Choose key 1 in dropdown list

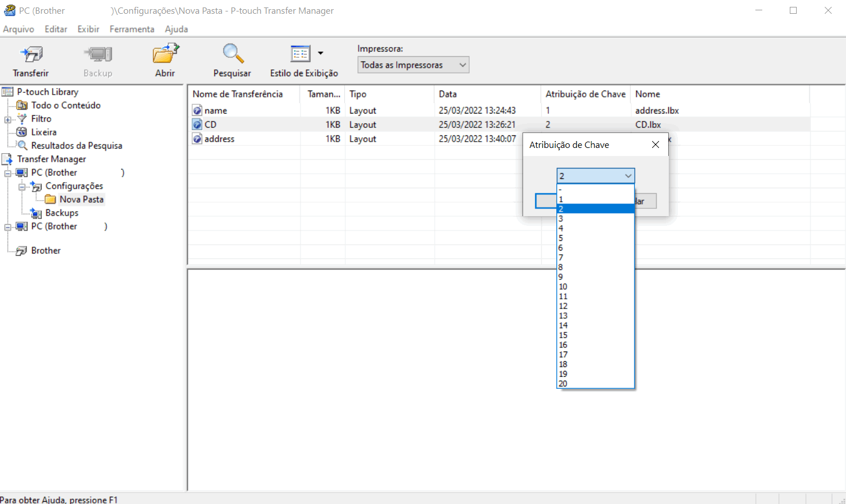(x=595, y=199)
